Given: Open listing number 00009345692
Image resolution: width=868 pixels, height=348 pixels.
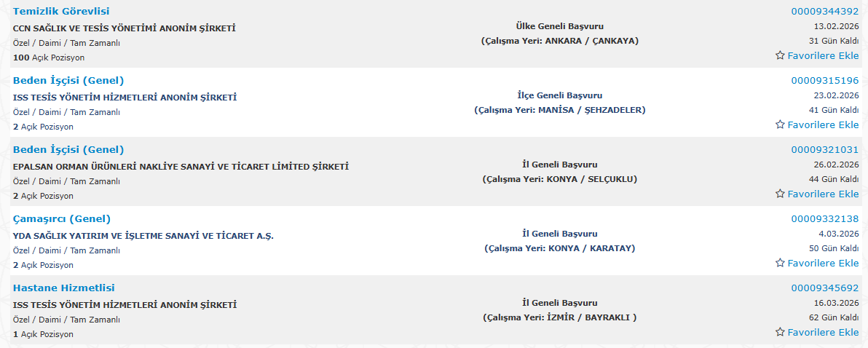Looking at the screenshot, I should pos(825,288).
